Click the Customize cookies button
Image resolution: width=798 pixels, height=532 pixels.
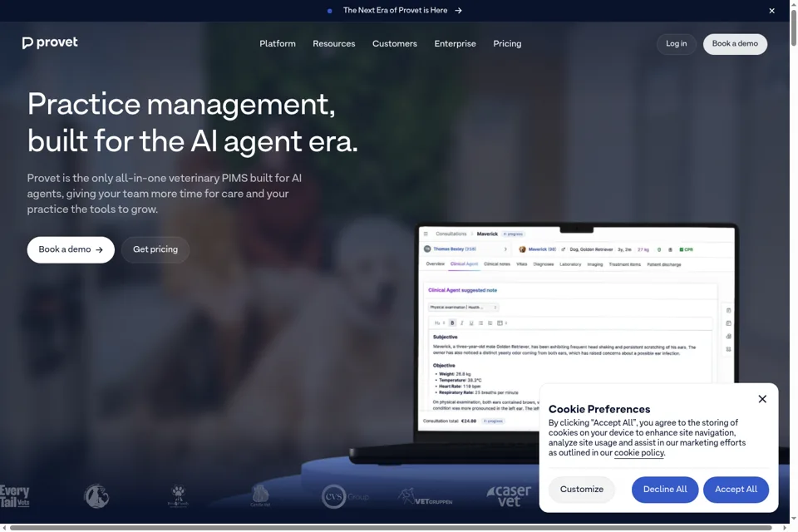point(582,490)
